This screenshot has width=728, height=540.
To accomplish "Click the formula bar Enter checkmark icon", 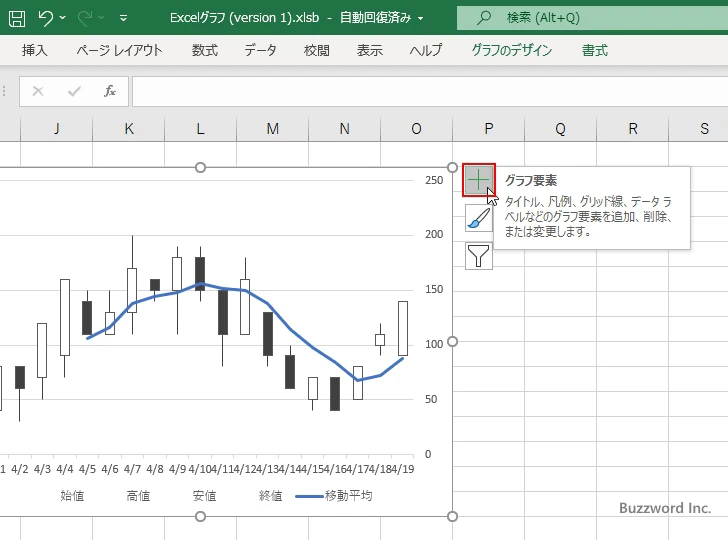I will (x=74, y=91).
